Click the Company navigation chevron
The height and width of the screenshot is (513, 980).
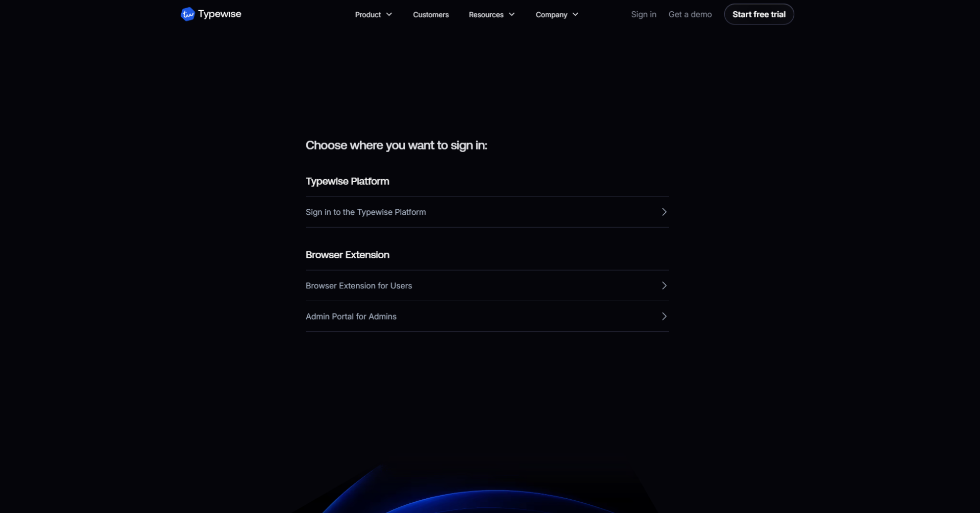tap(575, 14)
